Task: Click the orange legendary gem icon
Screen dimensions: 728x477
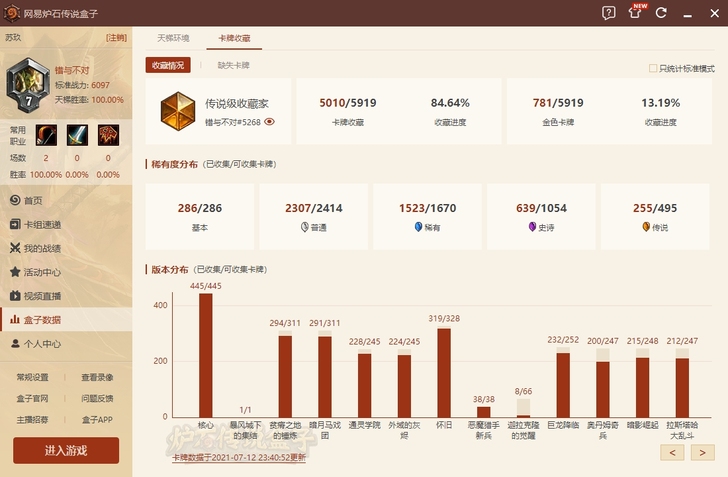Action: pyautogui.click(x=646, y=227)
